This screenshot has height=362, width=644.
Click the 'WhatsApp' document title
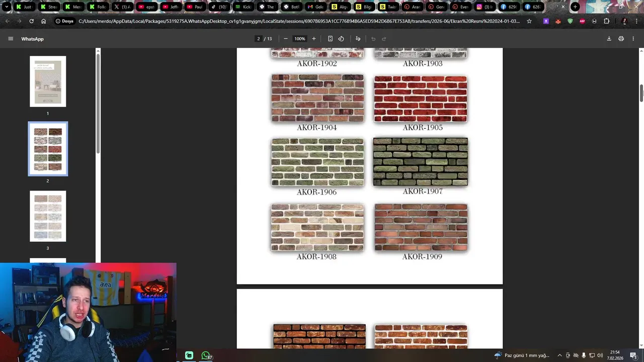click(x=33, y=39)
